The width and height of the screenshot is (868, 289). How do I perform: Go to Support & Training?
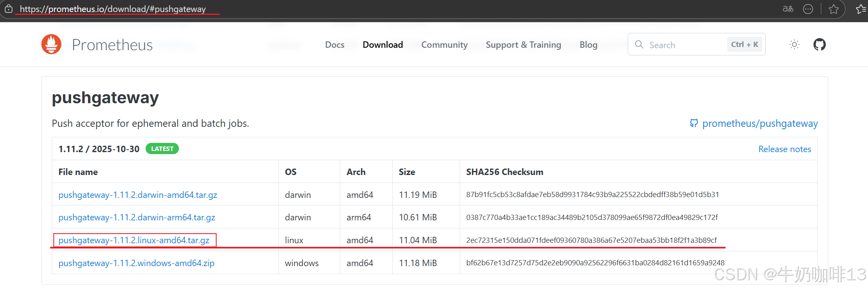[x=523, y=45]
